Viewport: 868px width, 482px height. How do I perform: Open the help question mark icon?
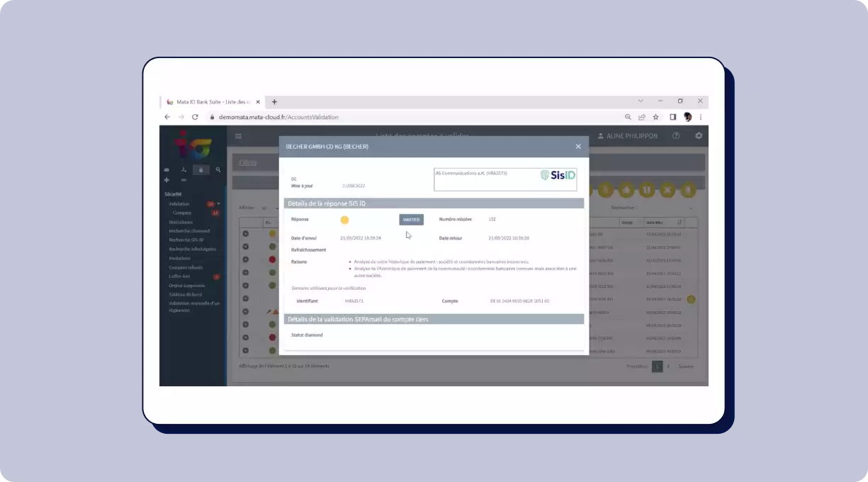[x=676, y=136]
